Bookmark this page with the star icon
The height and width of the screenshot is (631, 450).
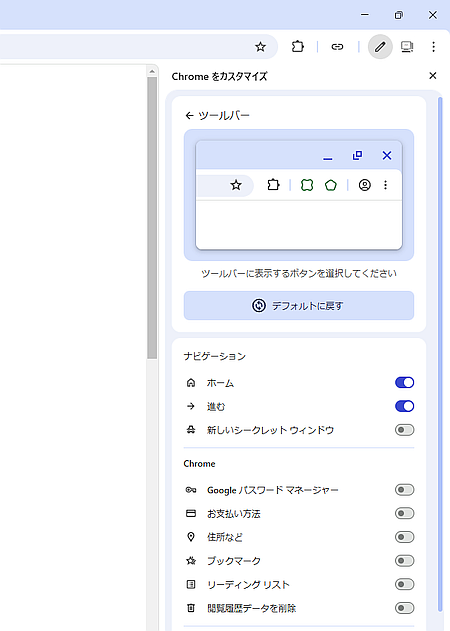pos(260,47)
